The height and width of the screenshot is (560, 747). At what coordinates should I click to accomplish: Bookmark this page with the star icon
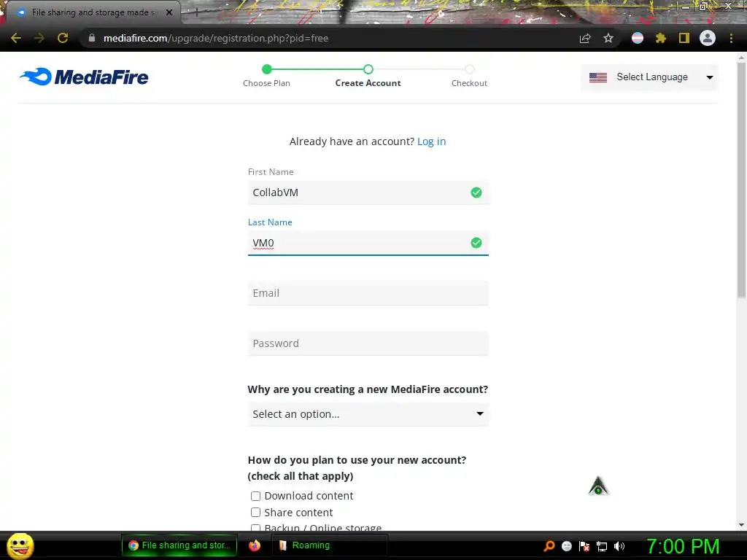tap(608, 38)
